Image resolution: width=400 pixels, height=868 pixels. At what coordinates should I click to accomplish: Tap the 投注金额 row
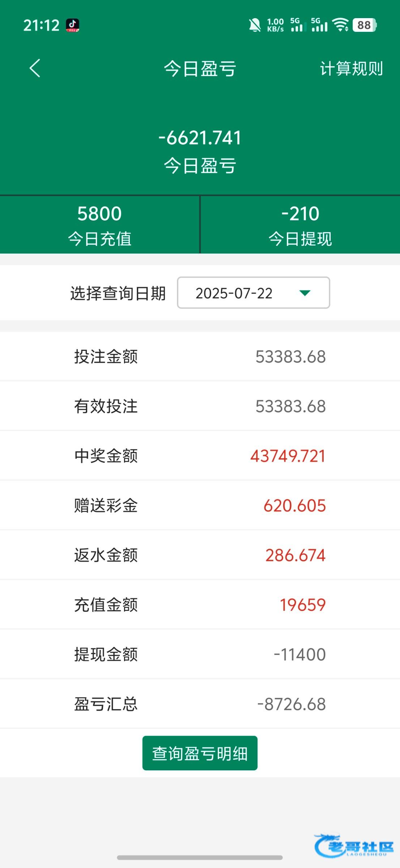tap(200, 357)
